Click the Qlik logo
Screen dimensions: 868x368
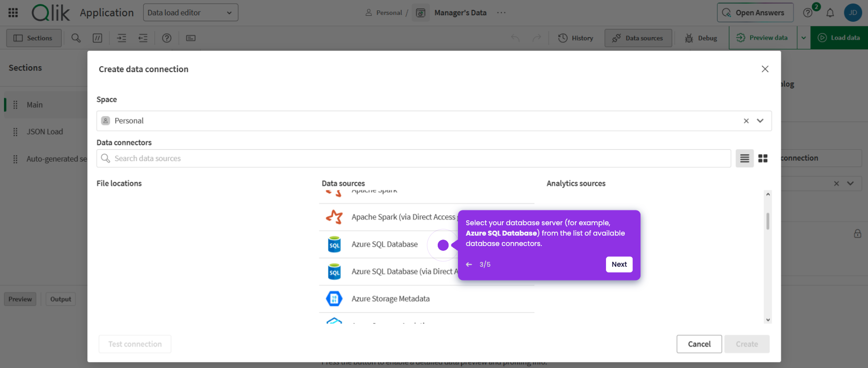tap(51, 13)
